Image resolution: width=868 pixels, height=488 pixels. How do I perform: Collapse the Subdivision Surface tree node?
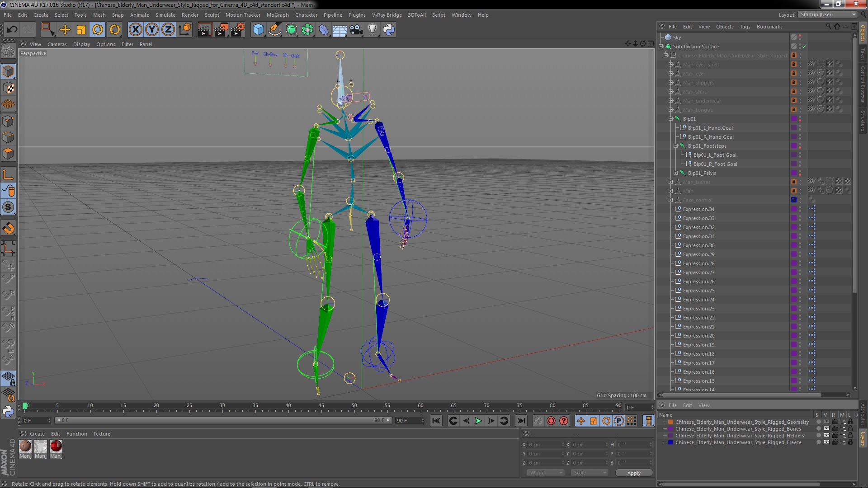[661, 47]
